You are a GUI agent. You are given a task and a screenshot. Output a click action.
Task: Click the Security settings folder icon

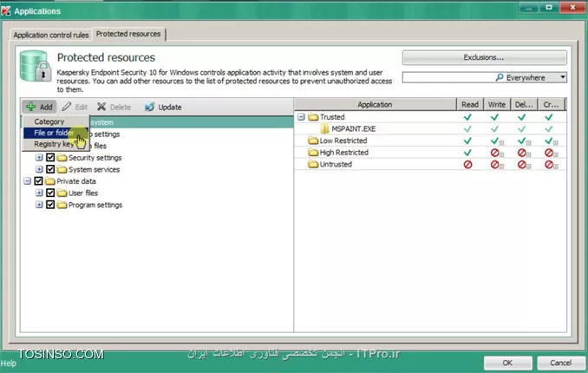(x=62, y=158)
